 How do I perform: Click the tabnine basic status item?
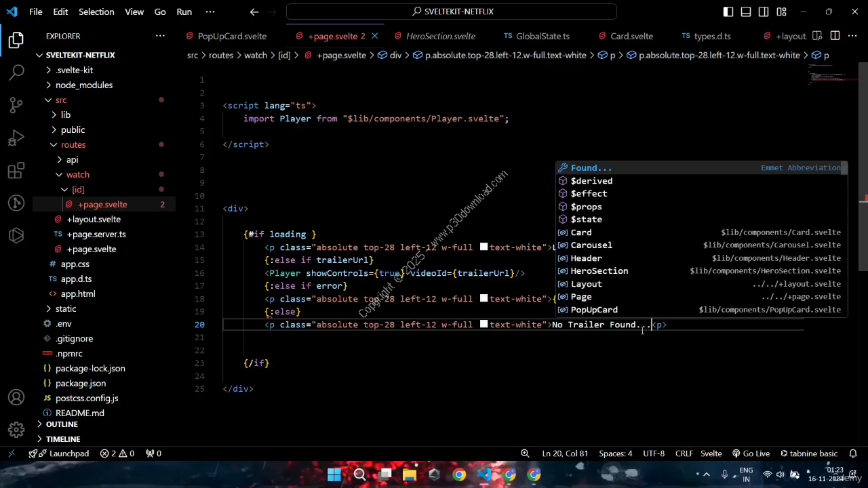[x=808, y=453]
